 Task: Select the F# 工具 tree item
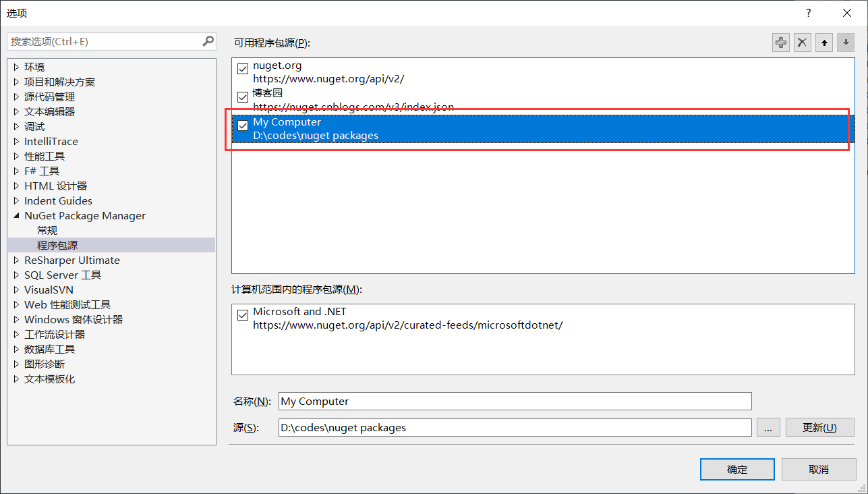click(42, 171)
